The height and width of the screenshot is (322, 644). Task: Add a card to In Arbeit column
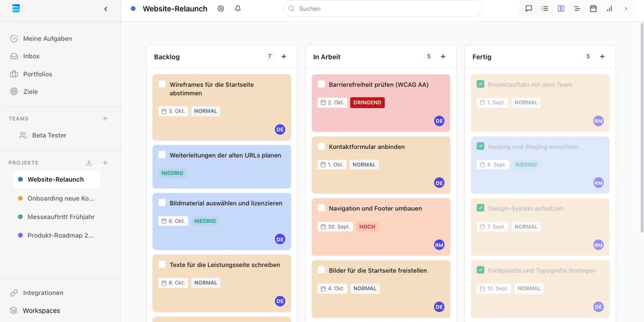443,57
